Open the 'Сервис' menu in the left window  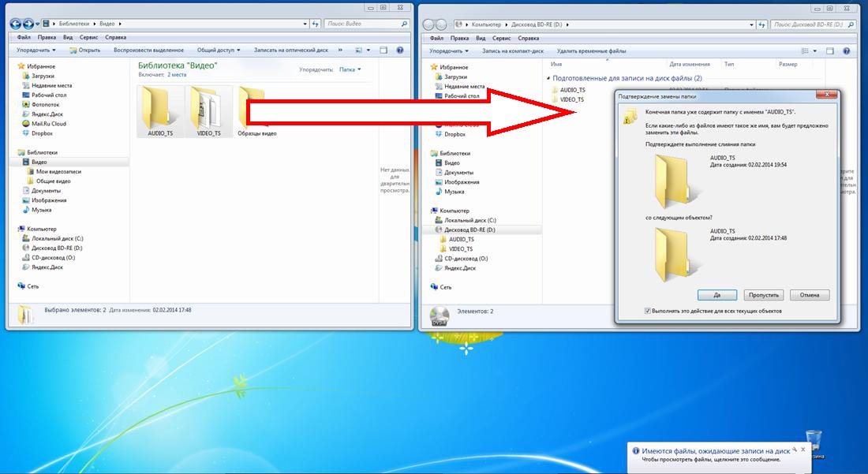(89, 37)
